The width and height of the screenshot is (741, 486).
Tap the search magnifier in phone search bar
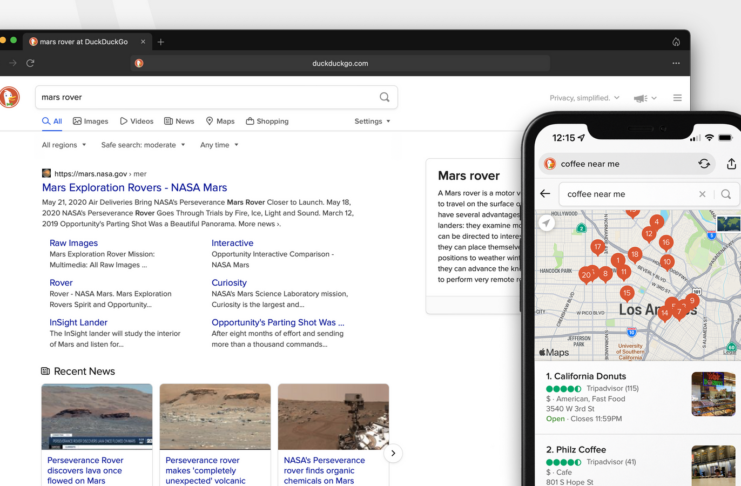tap(726, 194)
